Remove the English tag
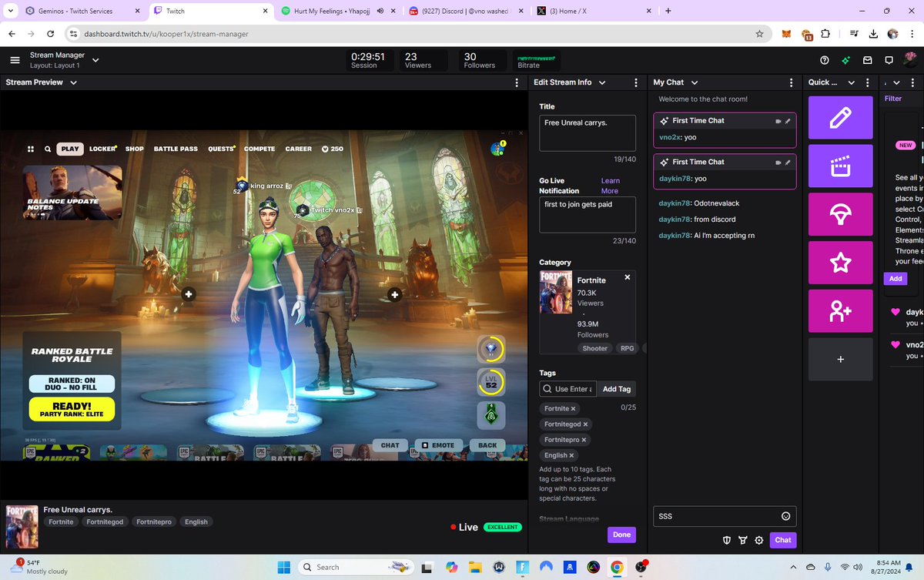Viewport: 924px width, 580px height. pyautogui.click(x=571, y=455)
